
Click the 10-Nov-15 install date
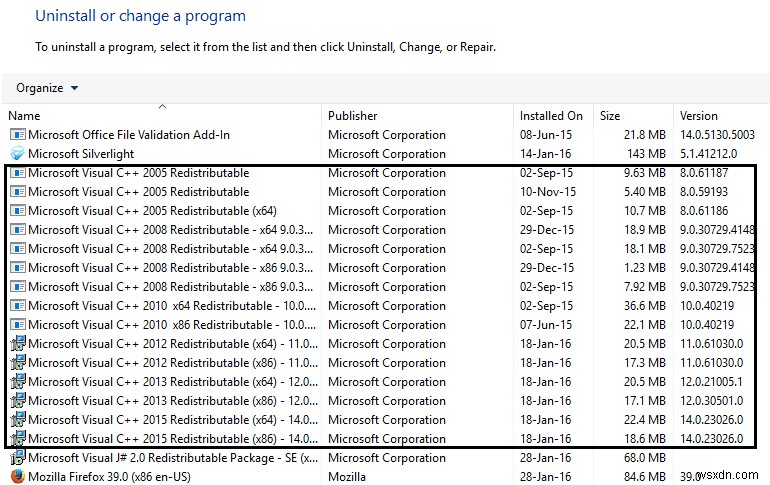pyautogui.click(x=548, y=192)
